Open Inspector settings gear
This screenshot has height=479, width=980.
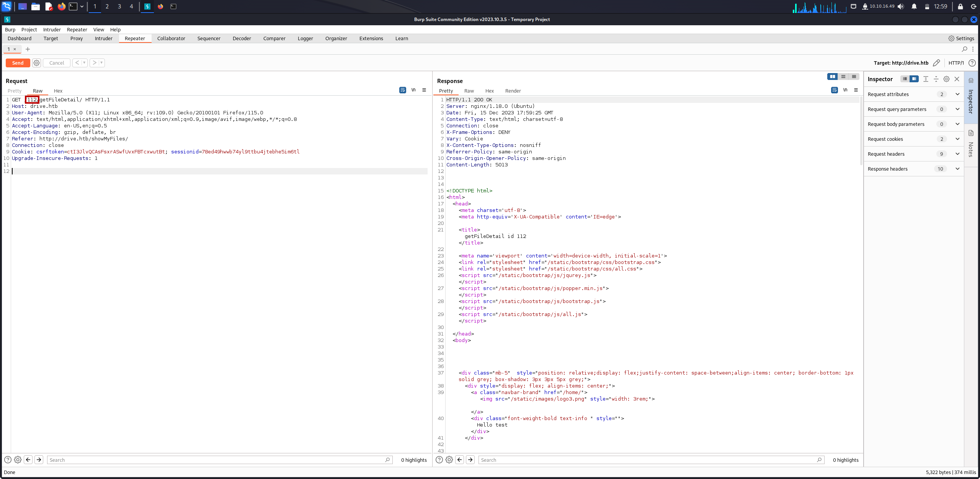coord(946,79)
